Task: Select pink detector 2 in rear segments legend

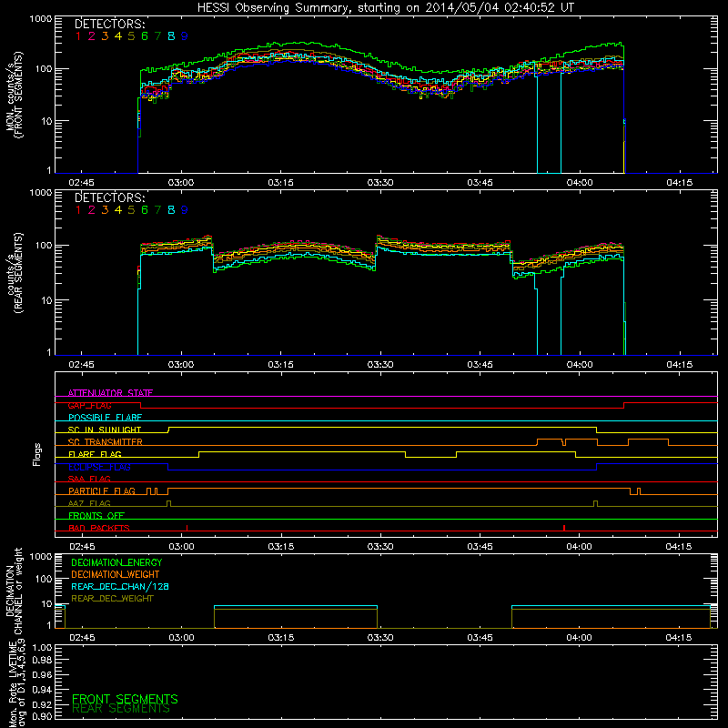Action: 92,210
